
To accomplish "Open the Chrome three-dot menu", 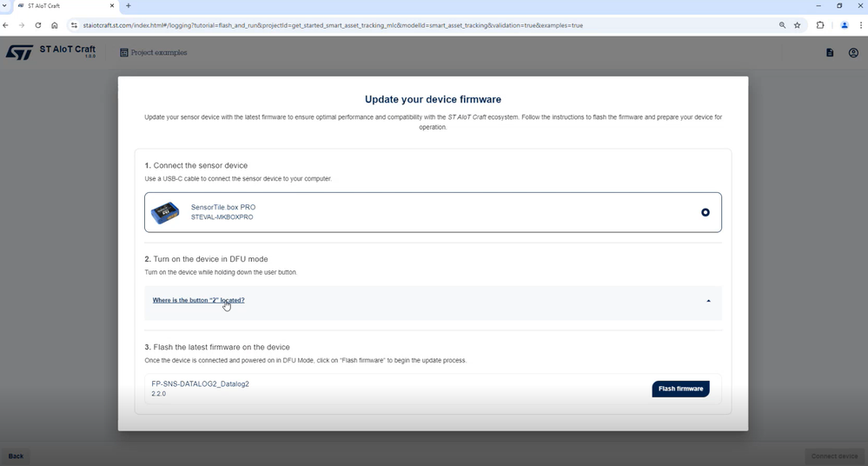I will point(861,25).
